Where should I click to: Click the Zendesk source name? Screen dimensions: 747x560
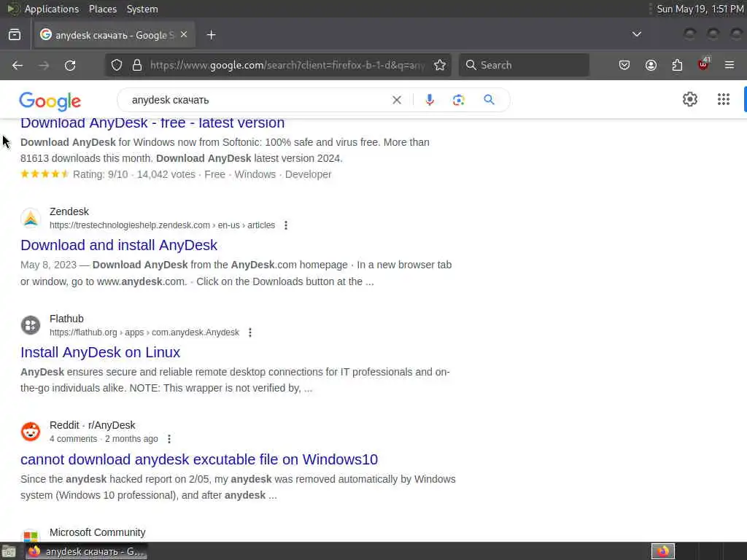click(69, 211)
